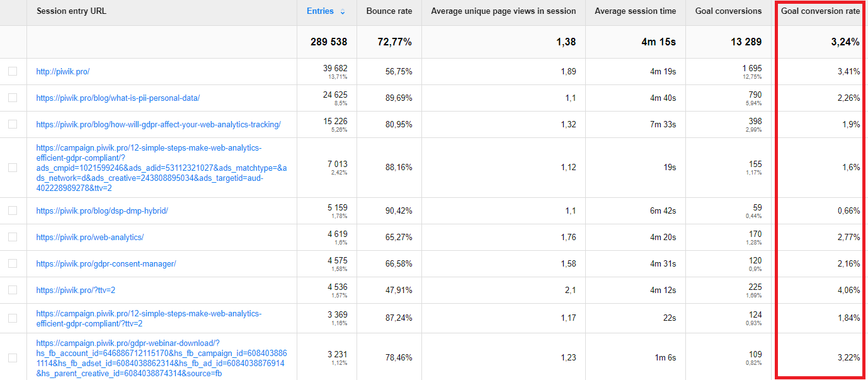Screen dimensions: 868x380
Task: Click Average unique page views header
Action: pos(503,11)
